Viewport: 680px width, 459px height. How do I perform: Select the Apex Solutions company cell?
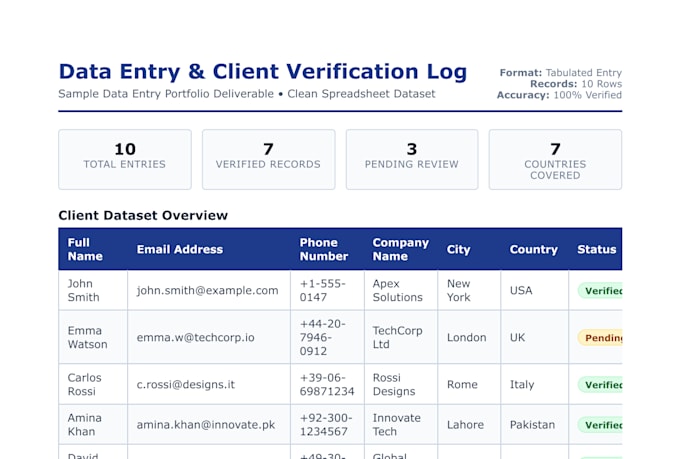coord(401,290)
